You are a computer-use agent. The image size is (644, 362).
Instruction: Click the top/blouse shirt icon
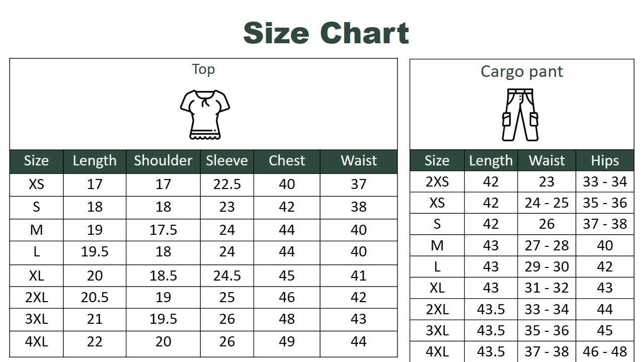(x=205, y=115)
